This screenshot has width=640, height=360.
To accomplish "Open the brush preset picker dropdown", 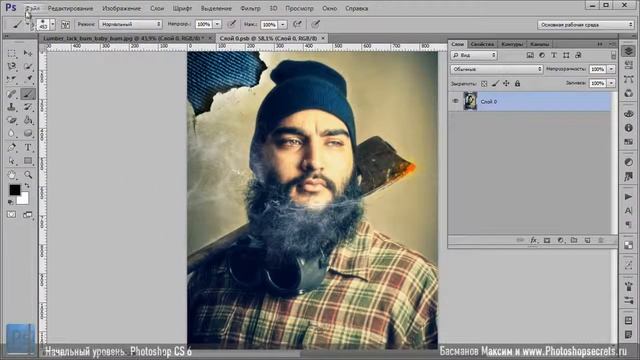I will tap(53, 24).
